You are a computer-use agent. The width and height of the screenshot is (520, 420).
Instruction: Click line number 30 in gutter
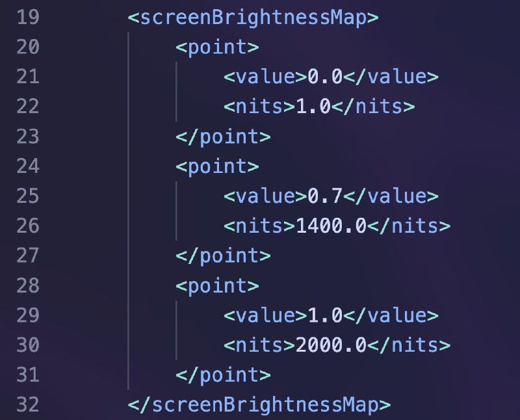point(28,345)
